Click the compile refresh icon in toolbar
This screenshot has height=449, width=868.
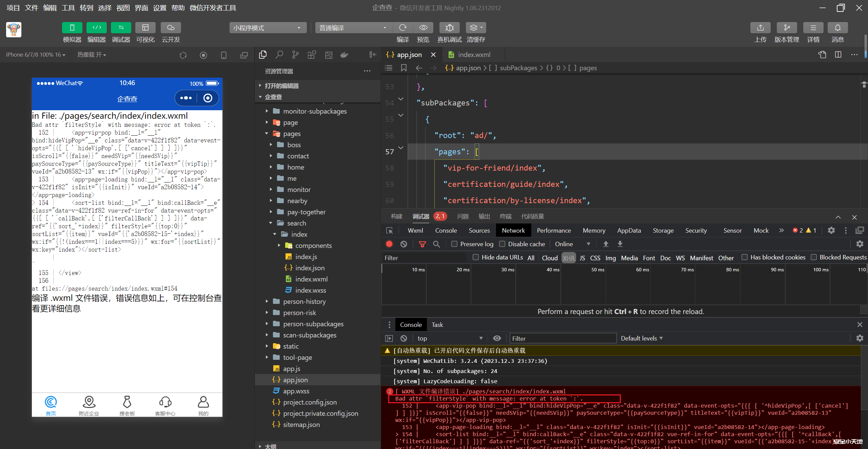pos(402,28)
